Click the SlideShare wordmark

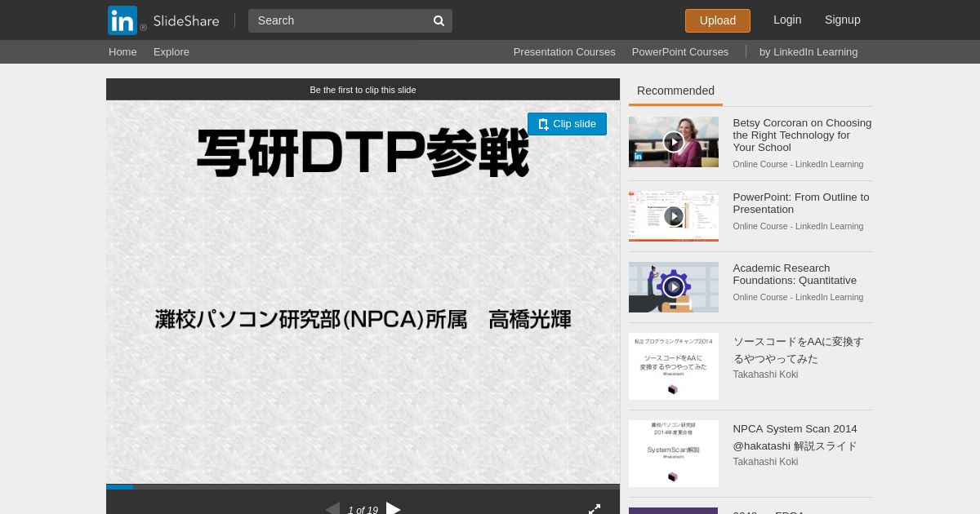(x=186, y=21)
